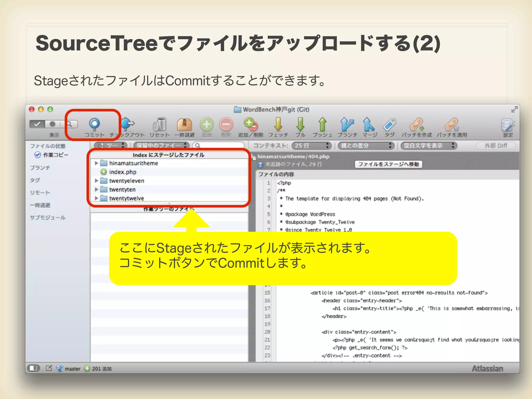Click the Tag (タグ) toolbar icon
Viewport: 532px width, 399px height.
[x=389, y=124]
